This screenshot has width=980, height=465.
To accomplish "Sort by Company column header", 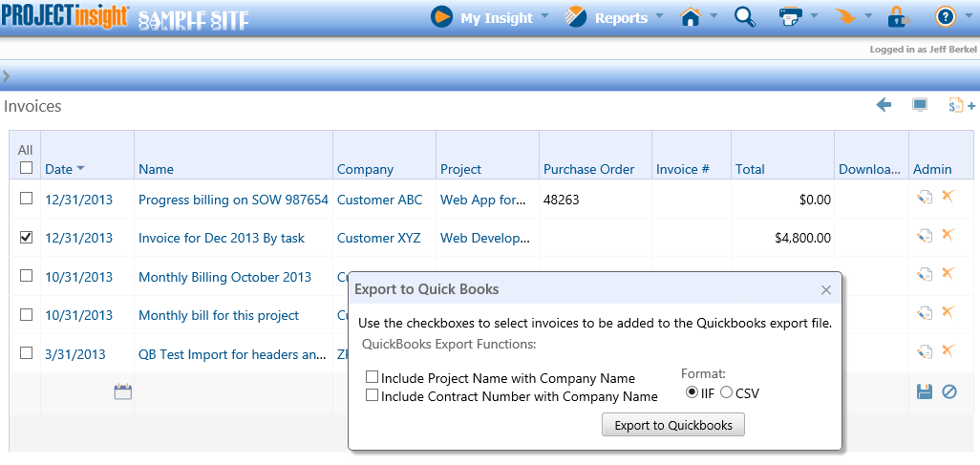I will point(365,169).
